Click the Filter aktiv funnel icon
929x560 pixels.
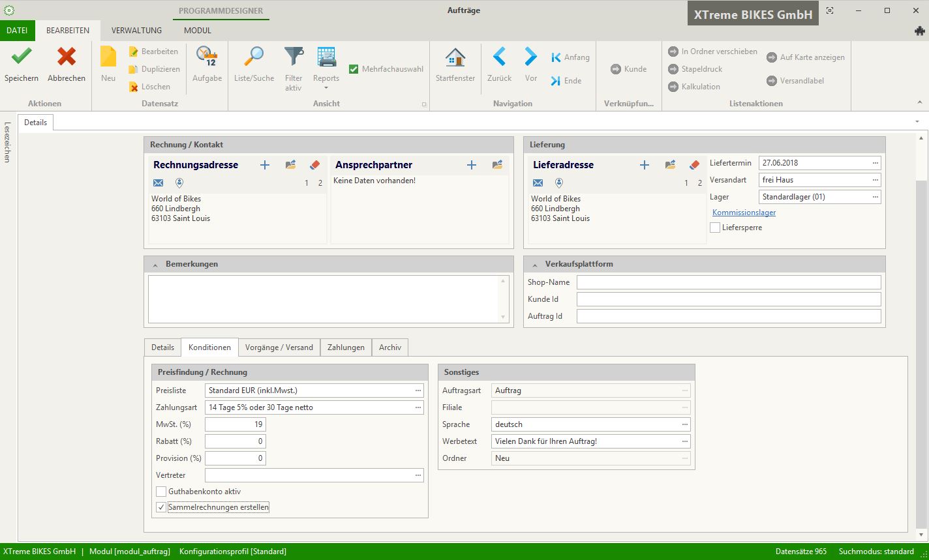tap(294, 57)
